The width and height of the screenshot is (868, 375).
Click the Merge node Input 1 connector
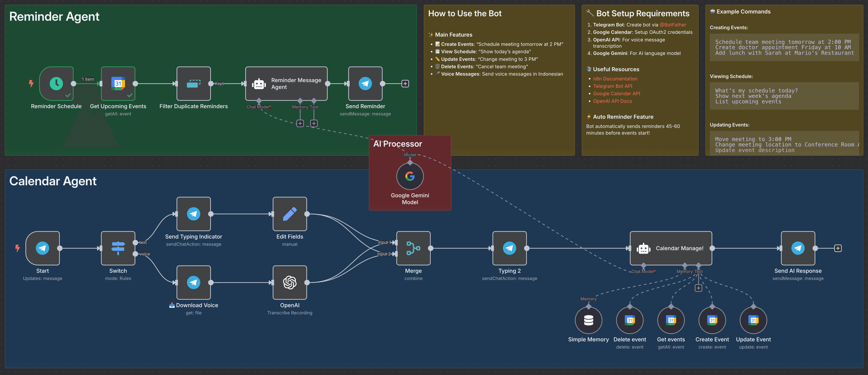(396, 242)
